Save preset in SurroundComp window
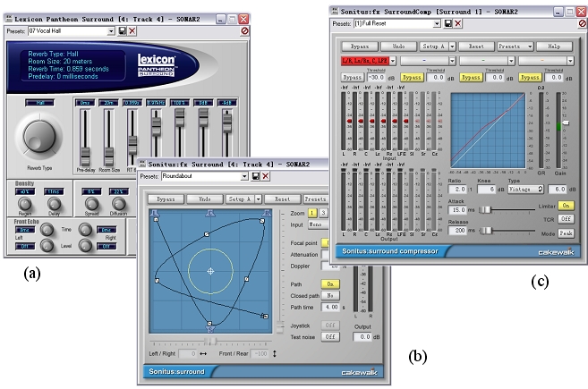Image resolution: width=588 pixels, height=389 pixels. (447, 23)
